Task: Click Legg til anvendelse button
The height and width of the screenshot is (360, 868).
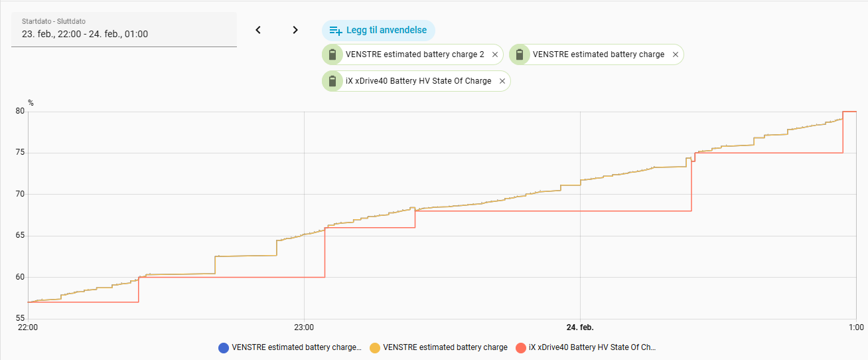Action: point(378,30)
